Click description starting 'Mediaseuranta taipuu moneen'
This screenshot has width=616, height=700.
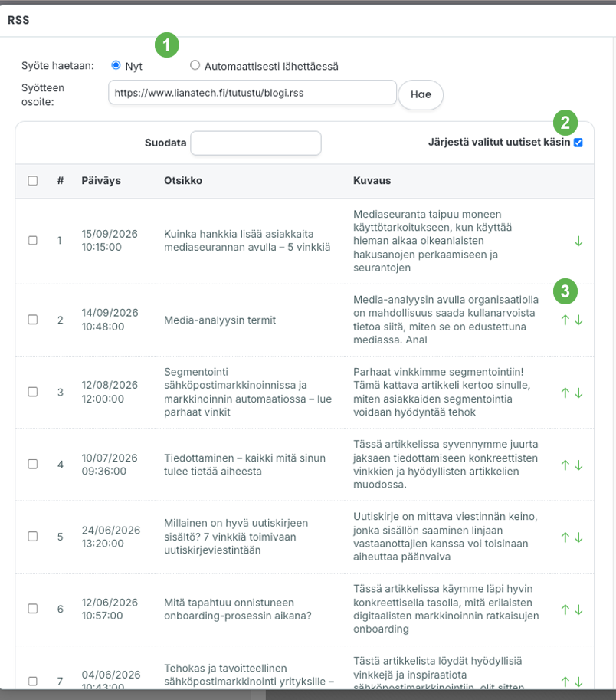tap(433, 241)
